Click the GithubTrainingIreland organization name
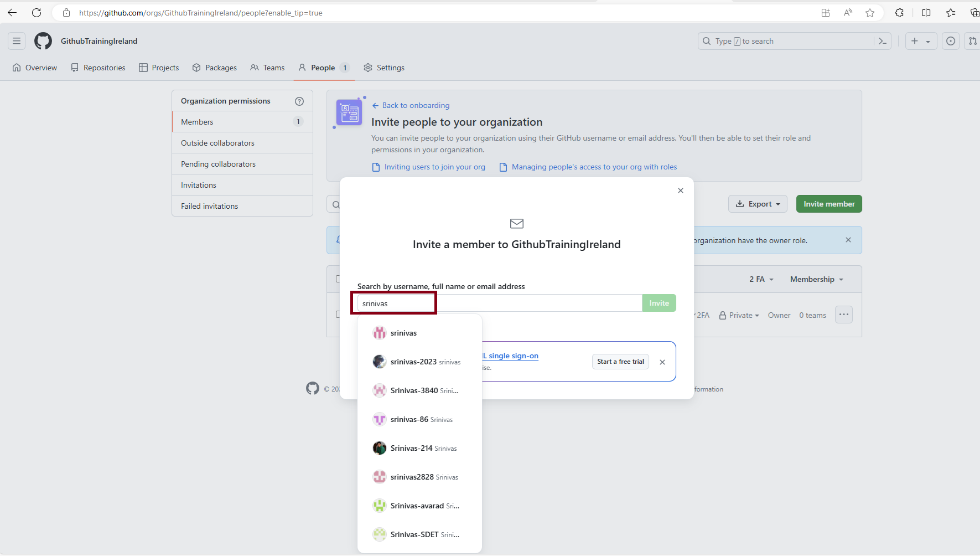This screenshot has height=556, width=980. click(x=99, y=41)
